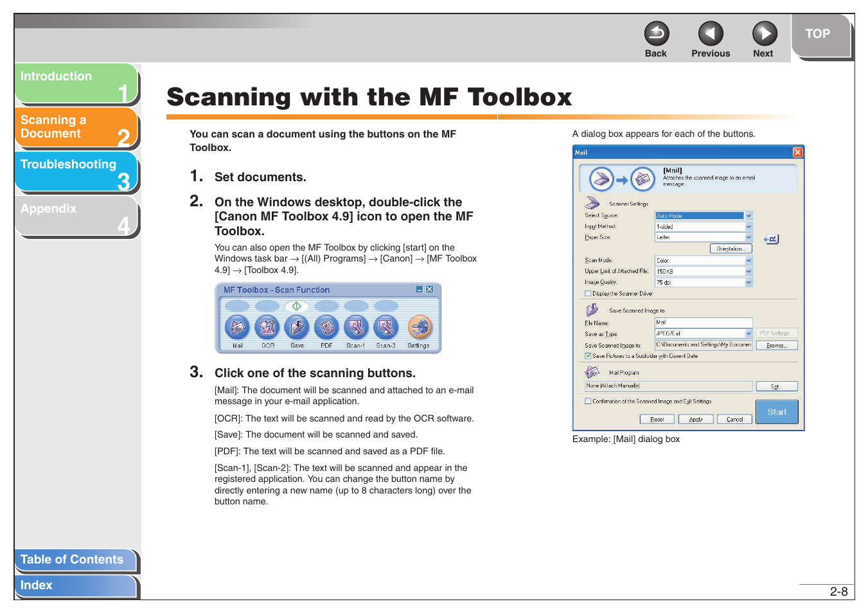
Task: Click the envelope icon in Mail dialog header
Action: 642,179
